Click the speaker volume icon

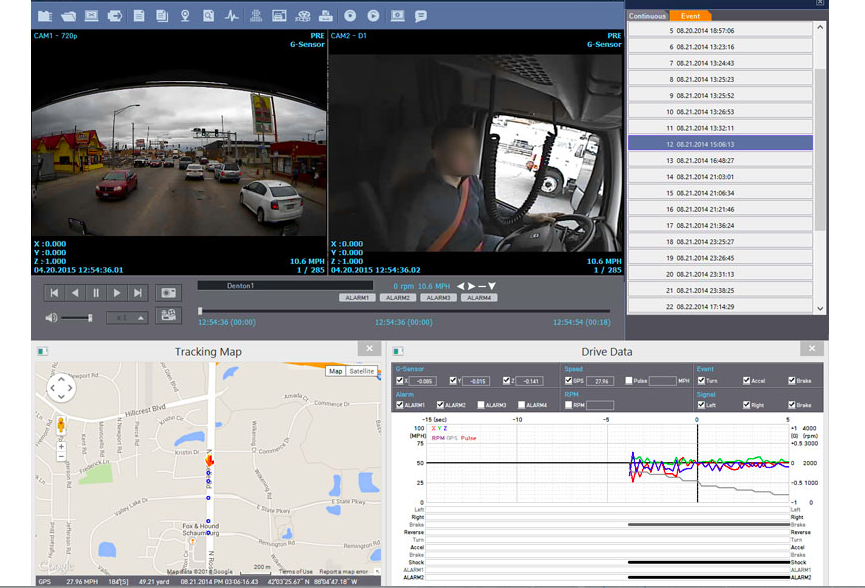(x=50, y=317)
